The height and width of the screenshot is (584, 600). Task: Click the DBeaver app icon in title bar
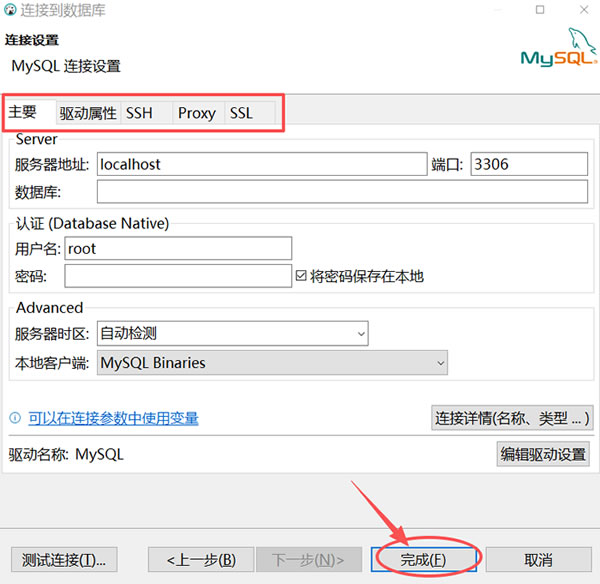[11, 11]
